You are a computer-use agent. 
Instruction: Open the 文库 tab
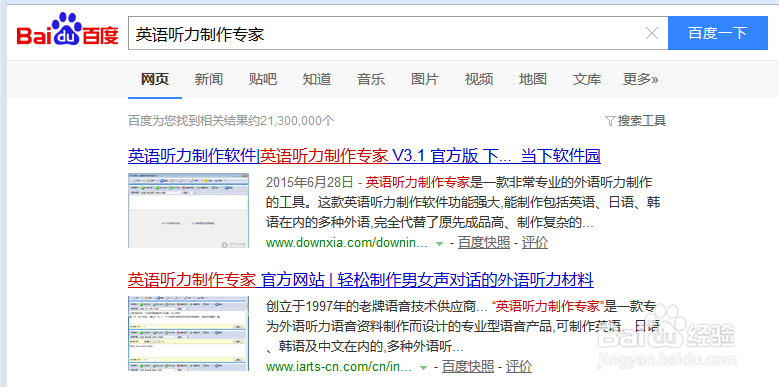[x=587, y=79]
